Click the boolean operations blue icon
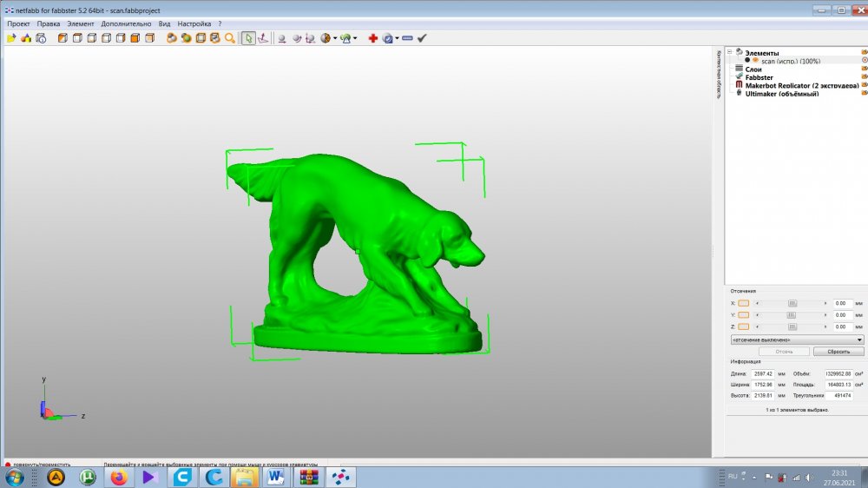Screen dimensions: 868x488 tap(387, 38)
